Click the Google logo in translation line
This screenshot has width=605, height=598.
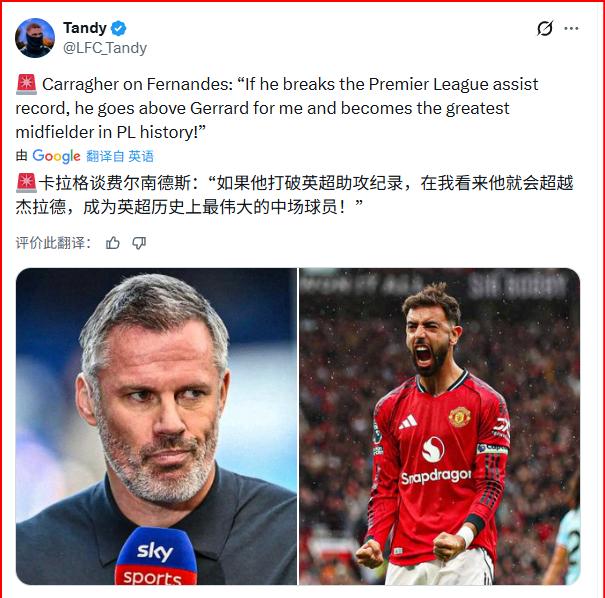pyautogui.click(x=56, y=156)
